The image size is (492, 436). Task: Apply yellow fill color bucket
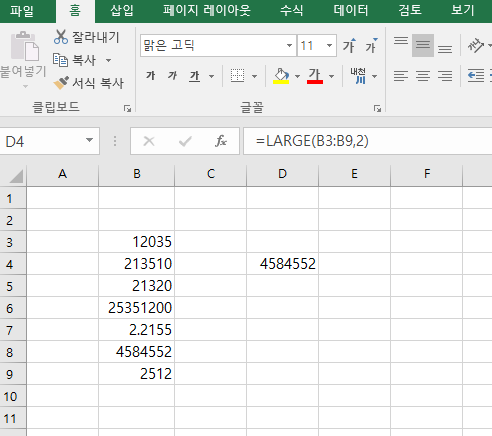281,76
